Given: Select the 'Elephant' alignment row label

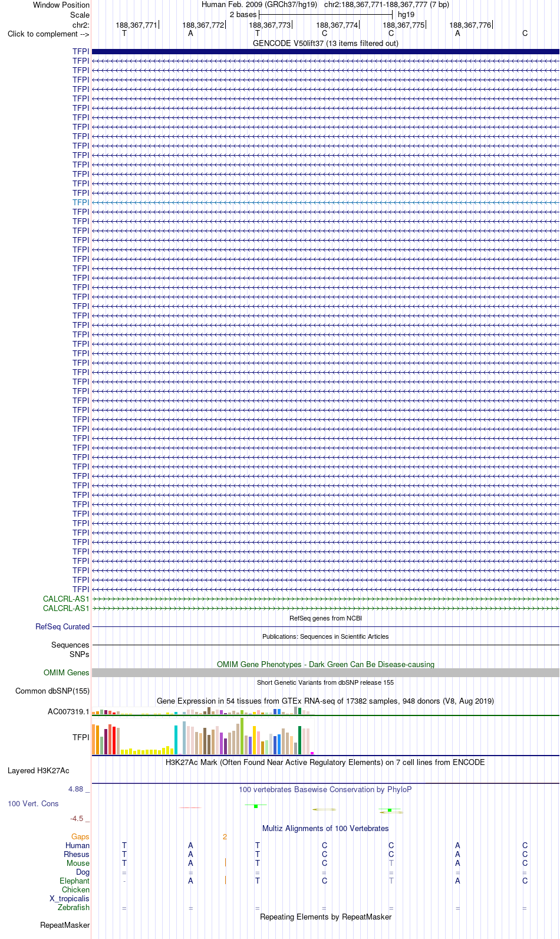Looking at the screenshot, I should [75, 881].
